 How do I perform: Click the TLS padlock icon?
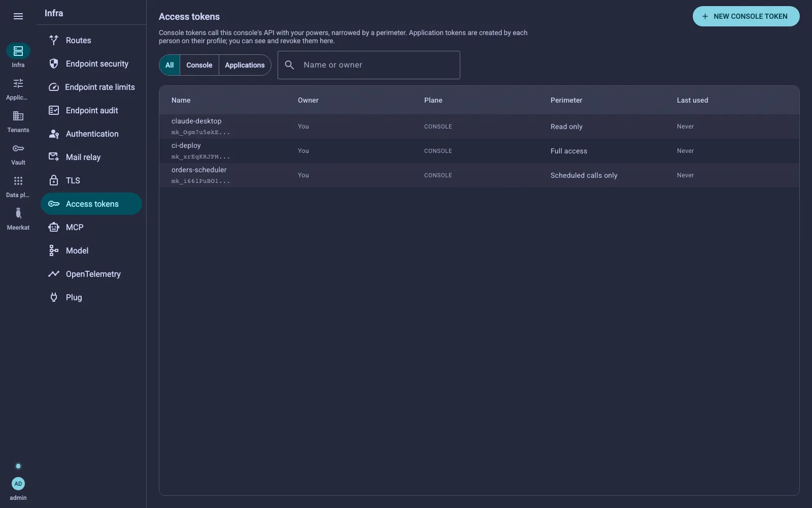54,180
